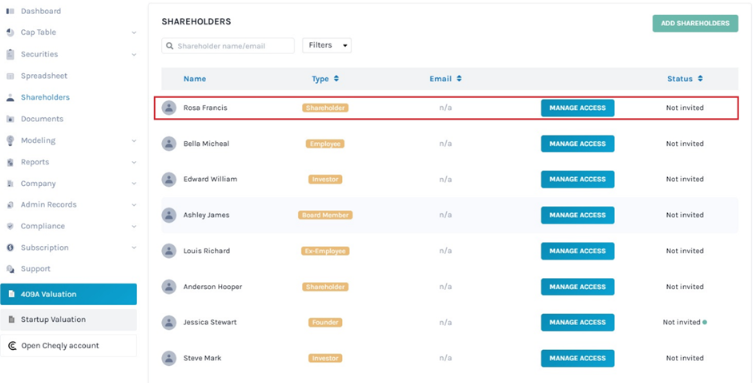The height and width of the screenshot is (383, 754).
Task: Click the Shareholders person icon in sidebar
Action: tap(10, 97)
